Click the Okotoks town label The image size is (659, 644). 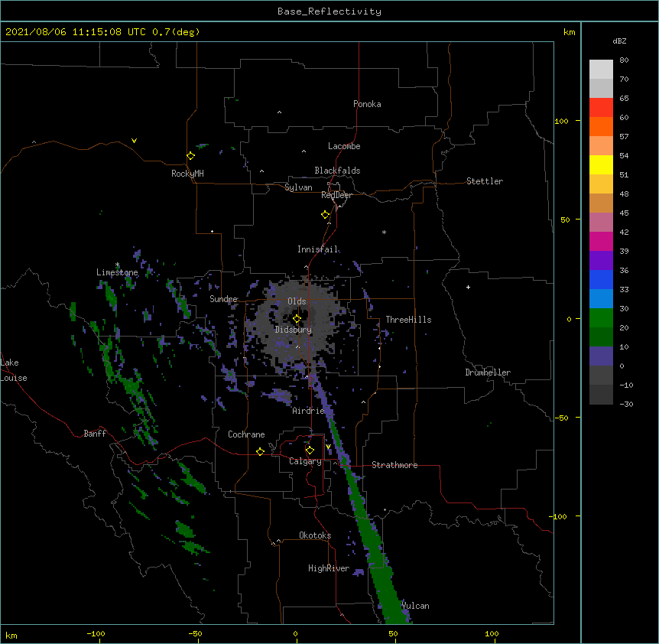315,535
